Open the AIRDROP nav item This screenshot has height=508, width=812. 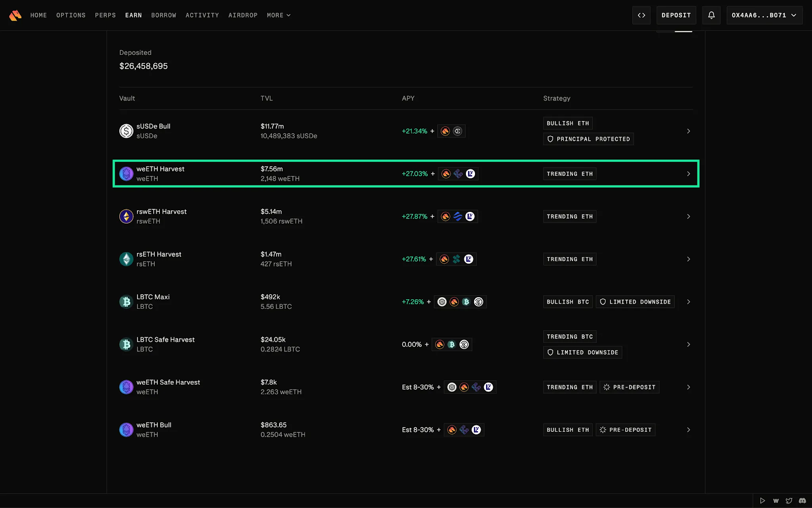click(x=243, y=15)
